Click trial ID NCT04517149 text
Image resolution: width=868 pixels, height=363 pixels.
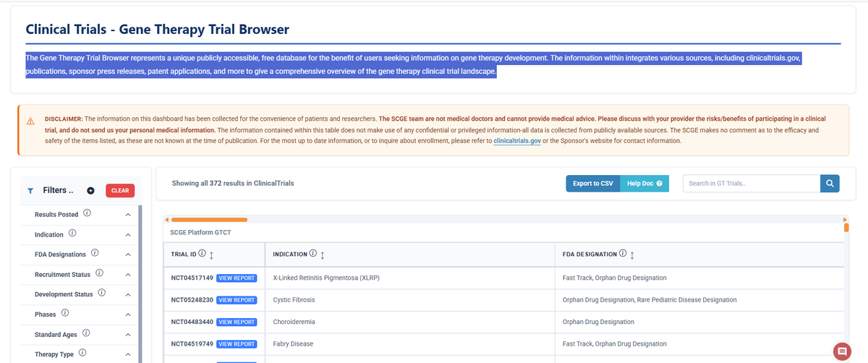click(x=192, y=278)
